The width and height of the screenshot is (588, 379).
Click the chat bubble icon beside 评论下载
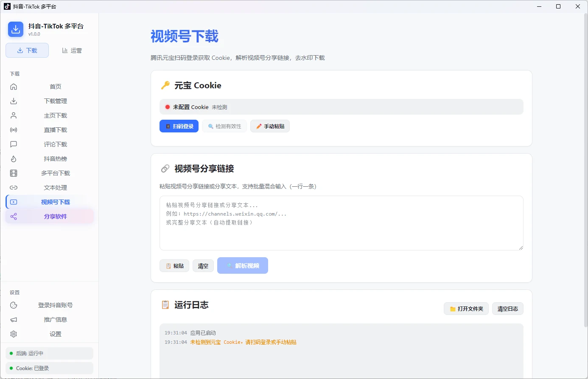[x=14, y=144]
